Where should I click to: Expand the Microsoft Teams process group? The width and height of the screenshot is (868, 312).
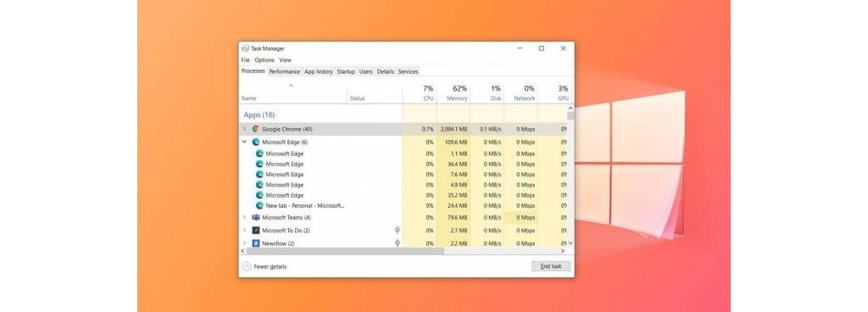click(245, 217)
